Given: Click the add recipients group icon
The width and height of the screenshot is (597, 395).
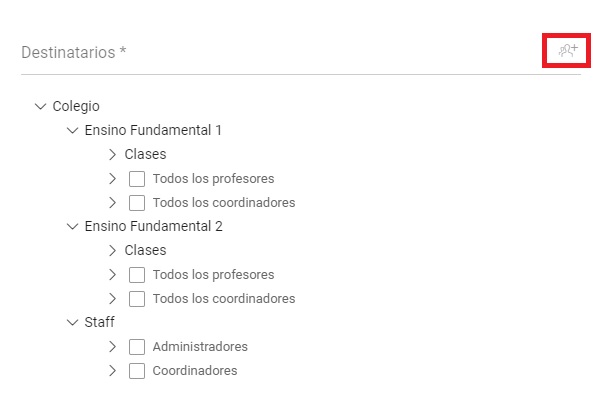Looking at the screenshot, I should (568, 50).
